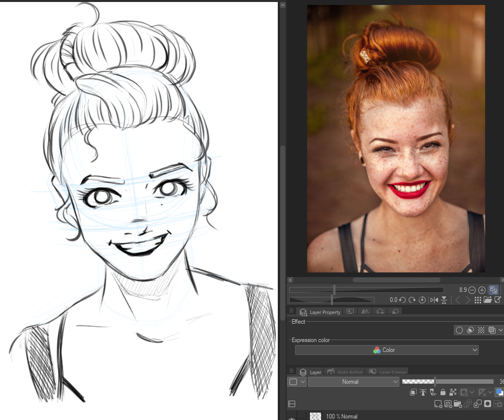Flip the reference image horizontally
The image size is (504, 420).
(x=434, y=300)
